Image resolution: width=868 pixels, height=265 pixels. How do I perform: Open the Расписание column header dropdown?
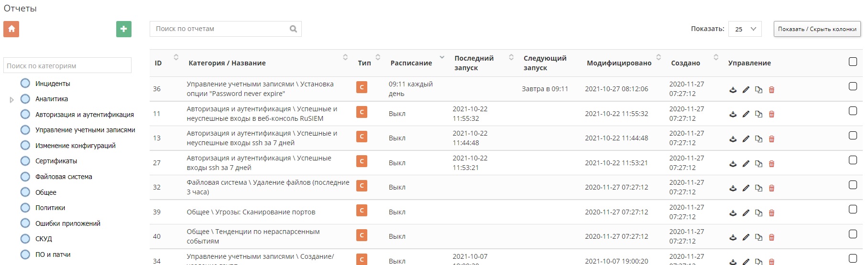[442, 58]
